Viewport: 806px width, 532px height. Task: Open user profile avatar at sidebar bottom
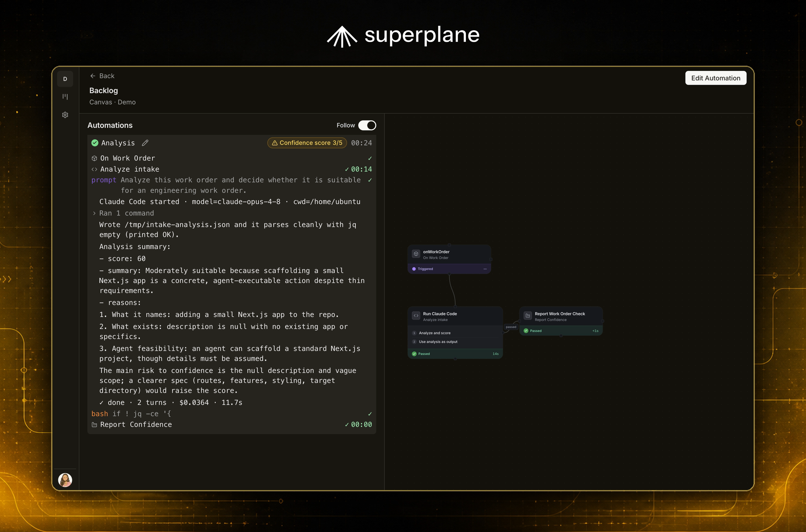[x=65, y=480]
